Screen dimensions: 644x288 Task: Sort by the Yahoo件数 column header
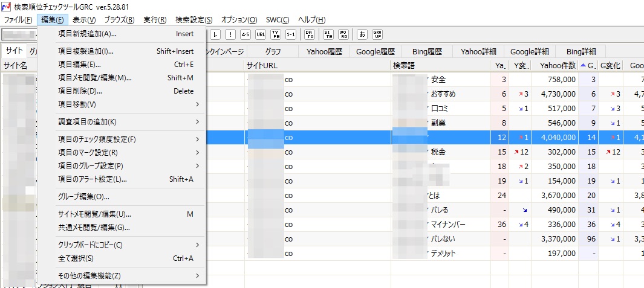(x=555, y=65)
